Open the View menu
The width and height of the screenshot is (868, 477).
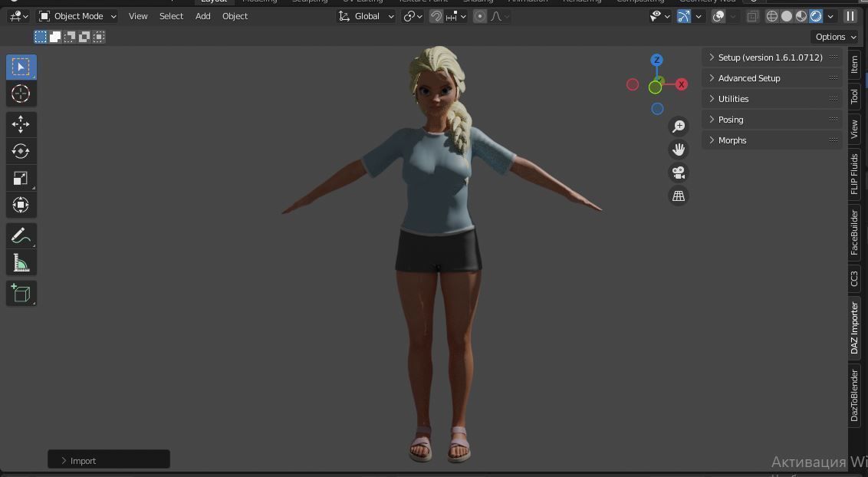pos(138,17)
